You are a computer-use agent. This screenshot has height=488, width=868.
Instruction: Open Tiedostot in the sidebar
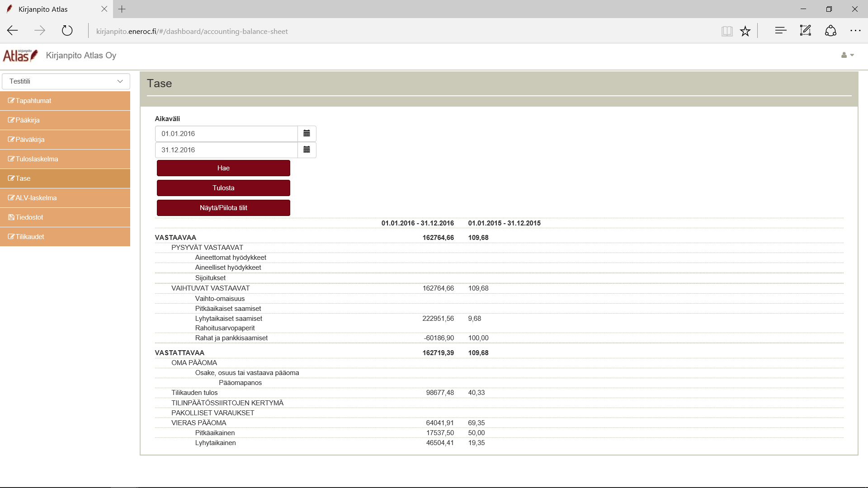click(x=65, y=217)
